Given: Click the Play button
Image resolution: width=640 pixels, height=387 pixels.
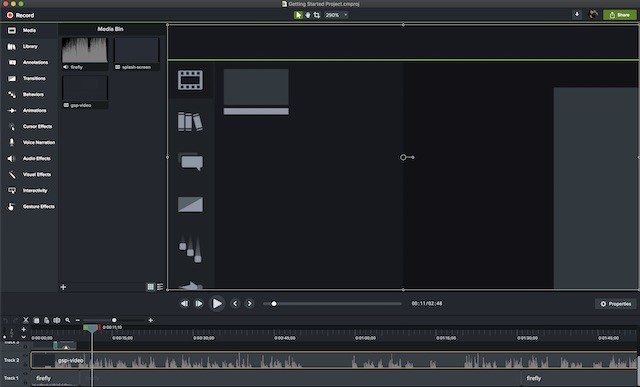Looking at the screenshot, I should click(217, 303).
